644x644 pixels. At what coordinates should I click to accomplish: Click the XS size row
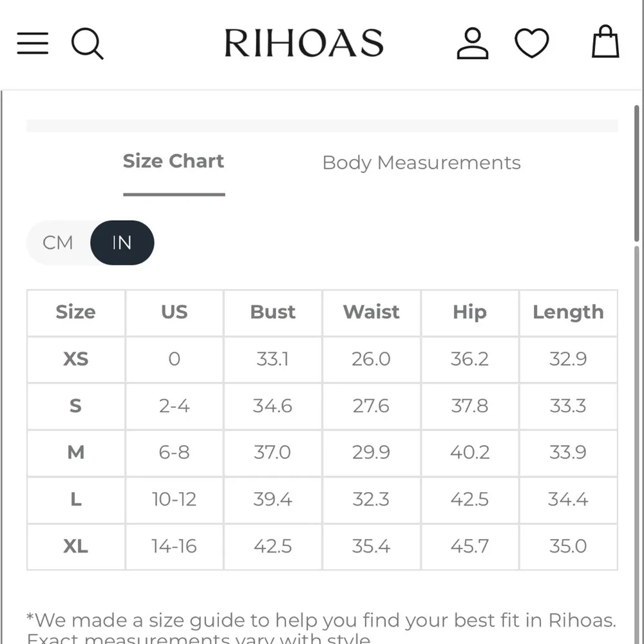point(75,359)
